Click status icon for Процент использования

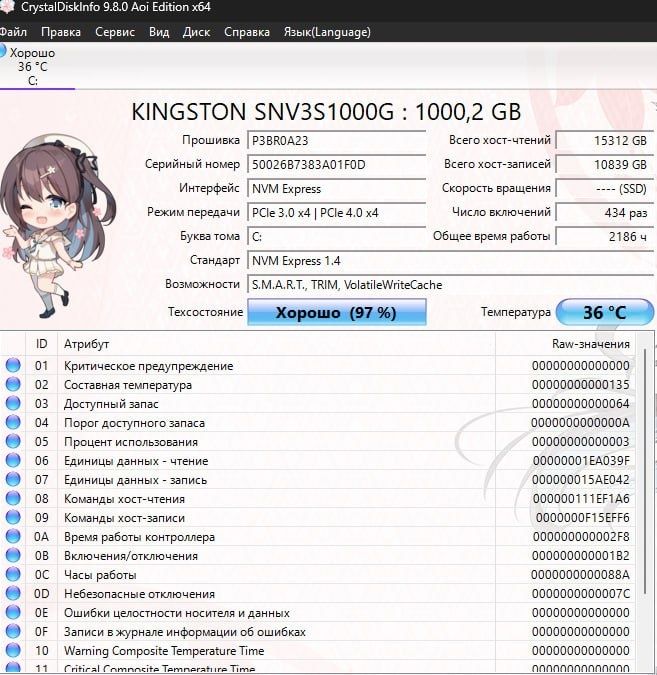coord(13,441)
